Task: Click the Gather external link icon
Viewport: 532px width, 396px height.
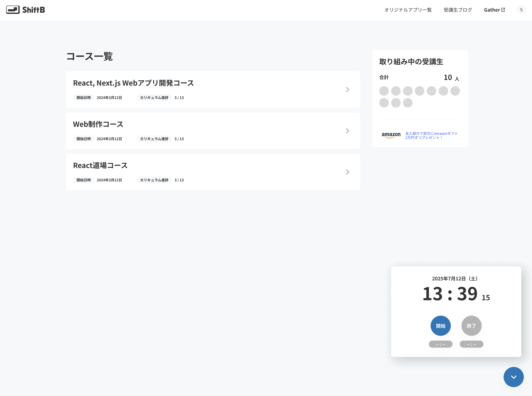Action: tap(503, 9)
